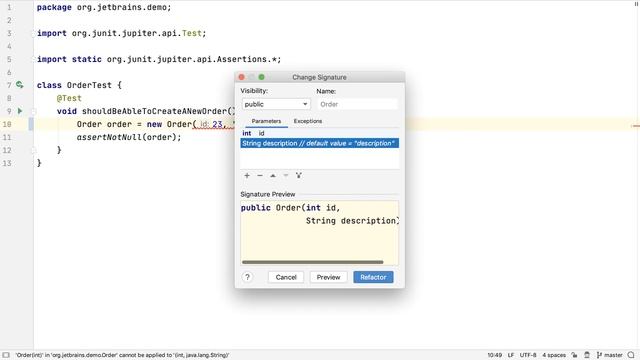
Task: Move the selected parameter down
Action: point(286,176)
